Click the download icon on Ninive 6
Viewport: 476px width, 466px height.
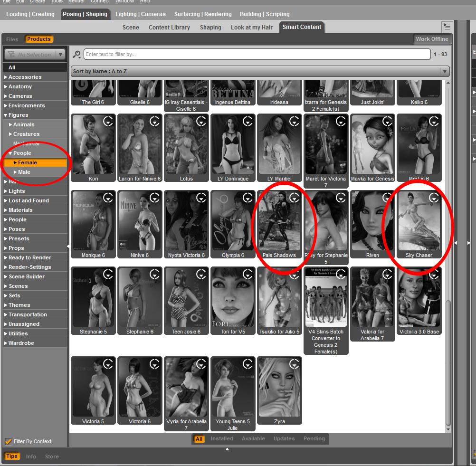pyautogui.click(x=154, y=198)
